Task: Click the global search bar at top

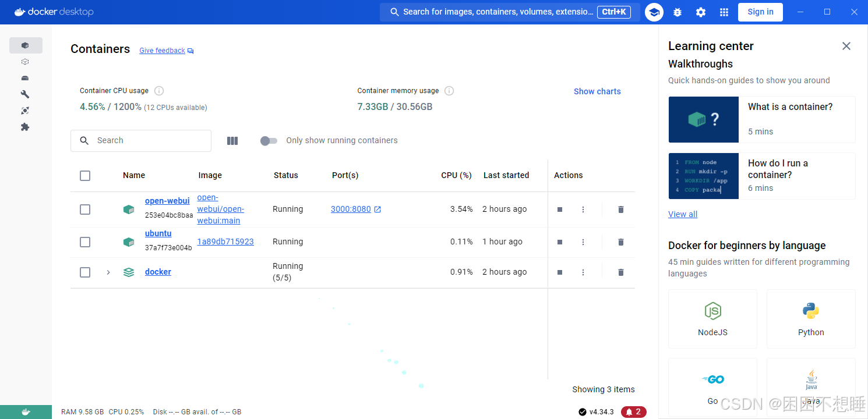Action: click(x=510, y=12)
